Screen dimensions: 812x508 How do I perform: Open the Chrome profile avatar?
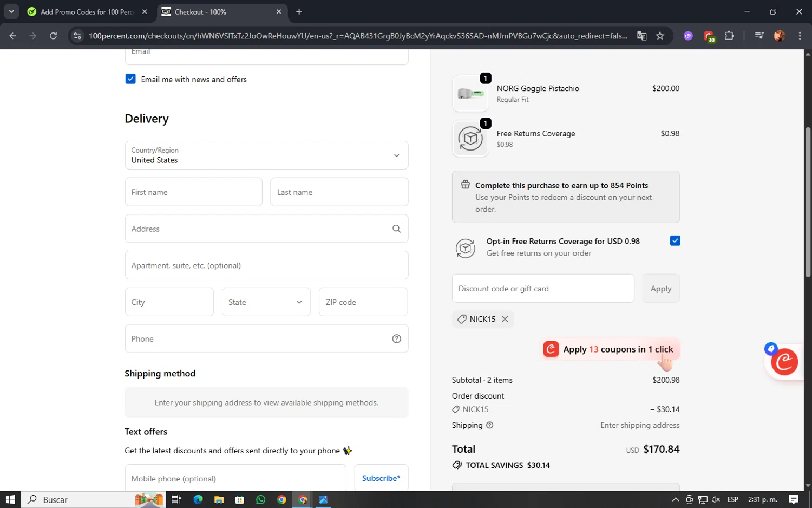[780, 36]
